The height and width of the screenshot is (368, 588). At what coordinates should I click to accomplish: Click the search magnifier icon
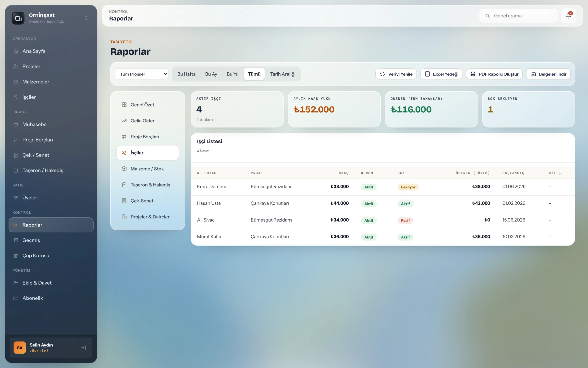coord(488,16)
